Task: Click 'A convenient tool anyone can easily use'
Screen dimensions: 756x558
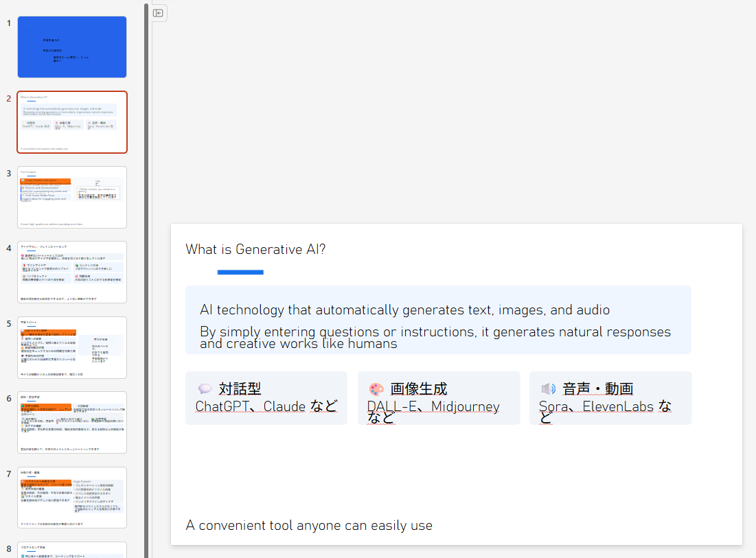Action: coord(309,525)
